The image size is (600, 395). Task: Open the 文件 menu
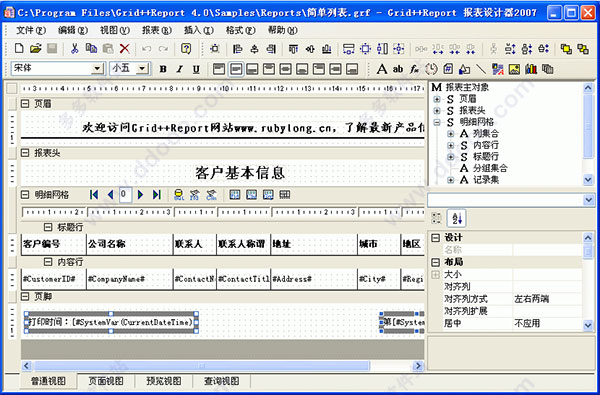[31, 30]
